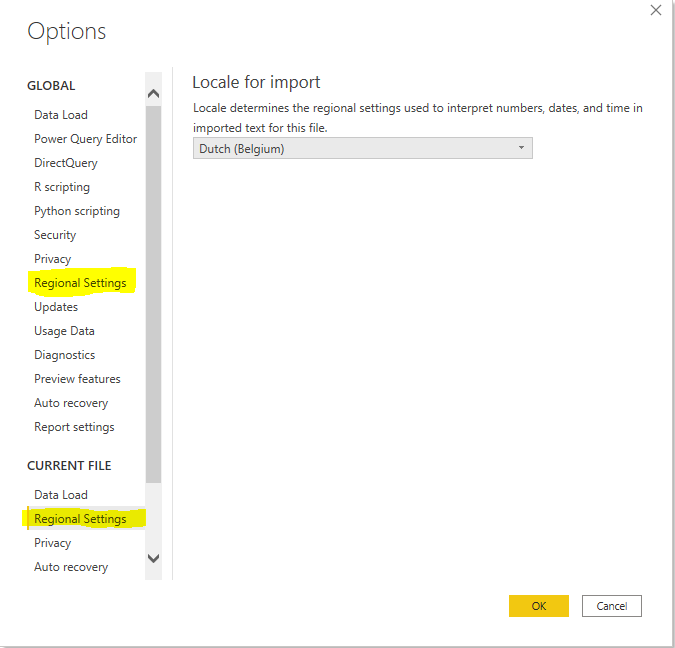Screen dimensions: 675x648
Task: Select Global Regional Settings
Action: (80, 283)
